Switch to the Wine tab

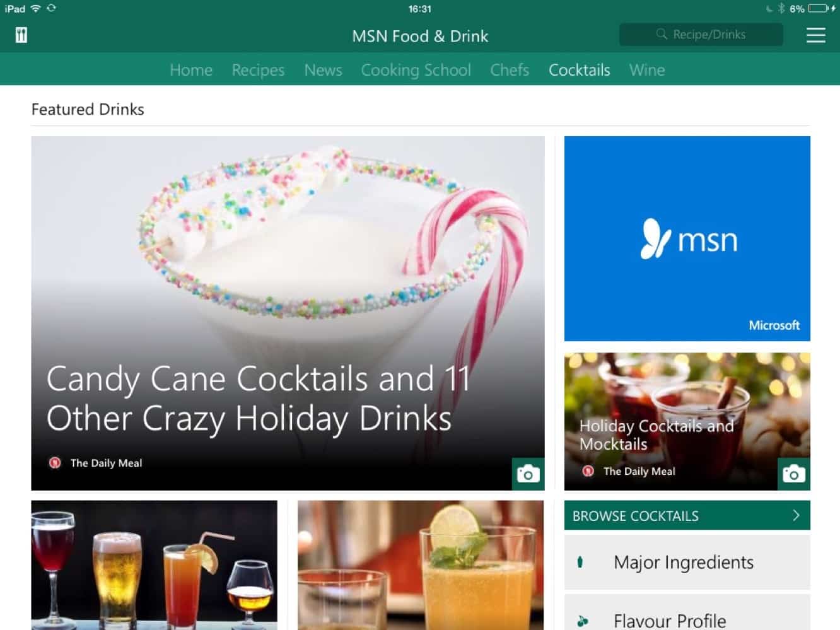(x=647, y=70)
